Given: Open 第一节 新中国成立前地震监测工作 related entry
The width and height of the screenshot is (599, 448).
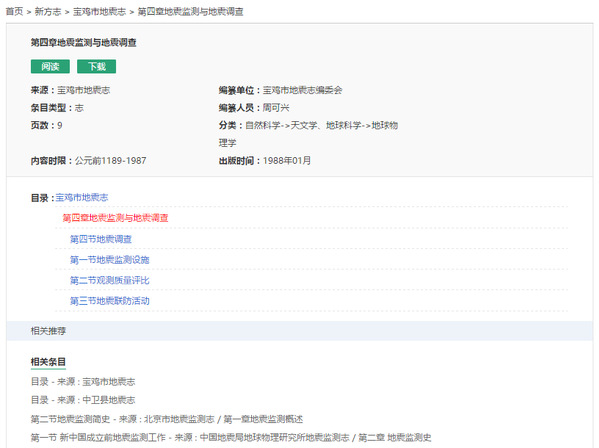Looking at the screenshot, I should (x=231, y=438).
